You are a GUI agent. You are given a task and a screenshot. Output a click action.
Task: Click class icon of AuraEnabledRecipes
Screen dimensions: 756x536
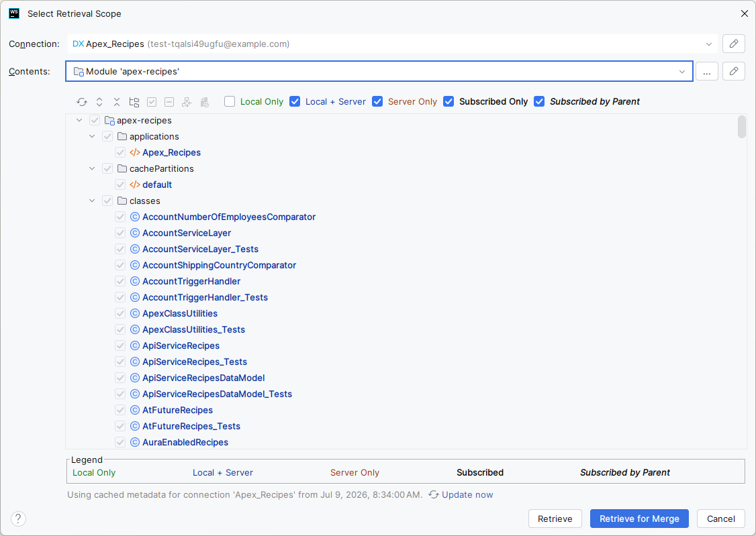tap(135, 443)
